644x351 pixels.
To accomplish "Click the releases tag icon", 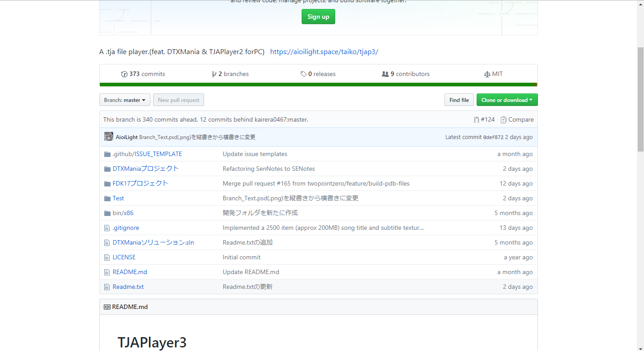I will tap(304, 74).
